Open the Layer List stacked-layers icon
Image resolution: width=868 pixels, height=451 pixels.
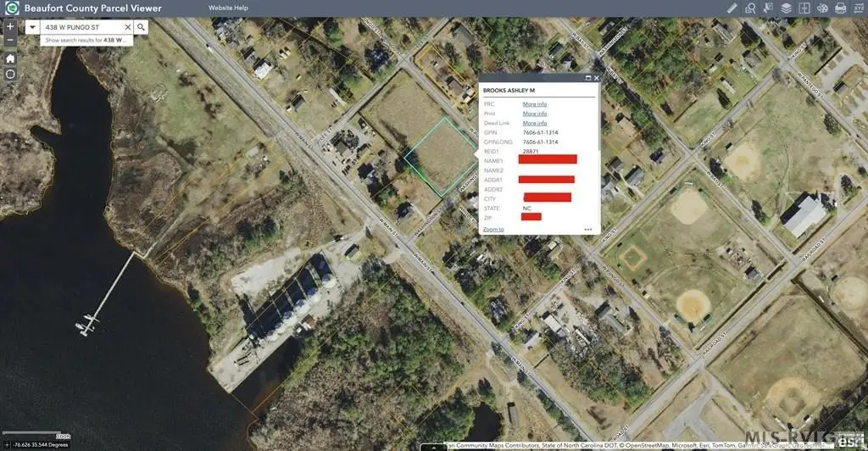pyautogui.click(x=787, y=8)
